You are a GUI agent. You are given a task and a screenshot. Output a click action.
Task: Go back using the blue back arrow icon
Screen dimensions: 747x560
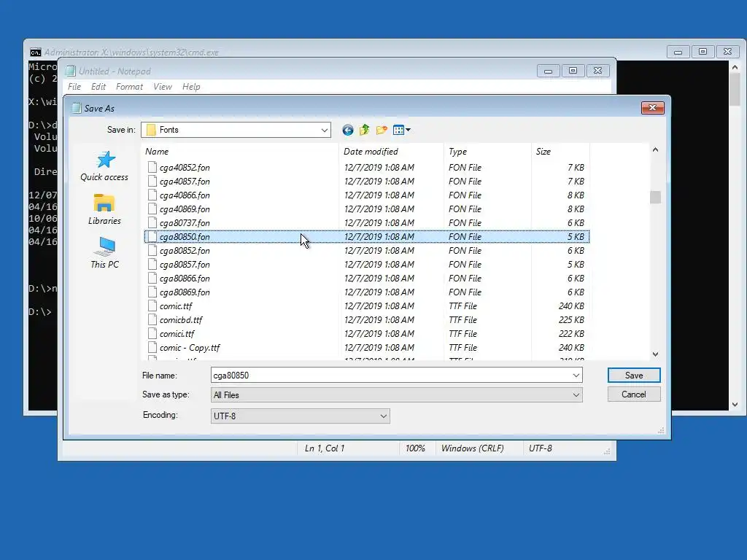click(348, 130)
